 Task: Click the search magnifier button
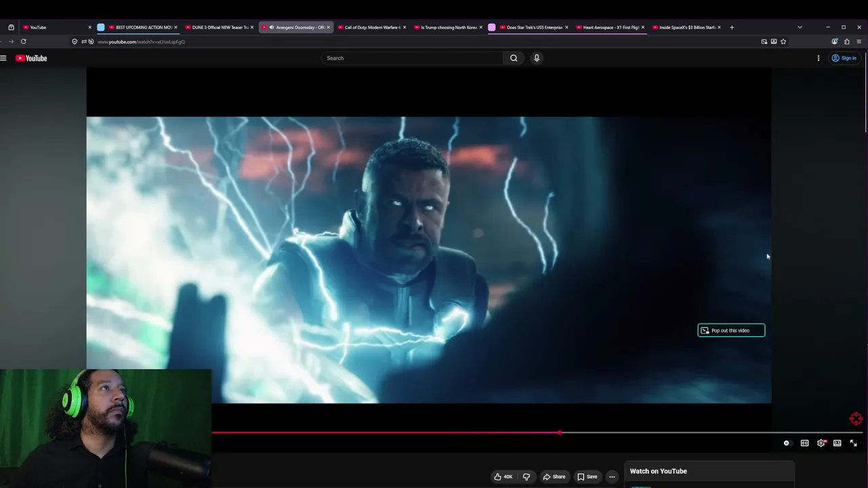click(x=513, y=58)
